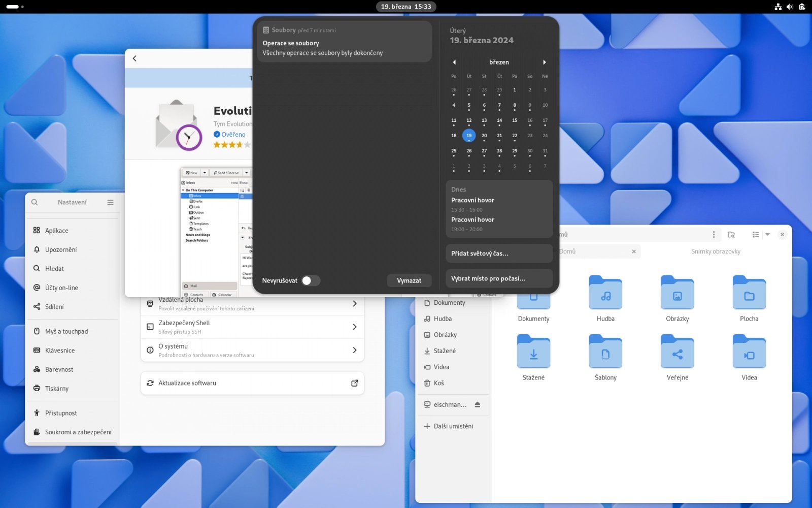The image size is (812, 508).
Task: Open Obrázky in Files sidebar
Action: pyautogui.click(x=453, y=335)
